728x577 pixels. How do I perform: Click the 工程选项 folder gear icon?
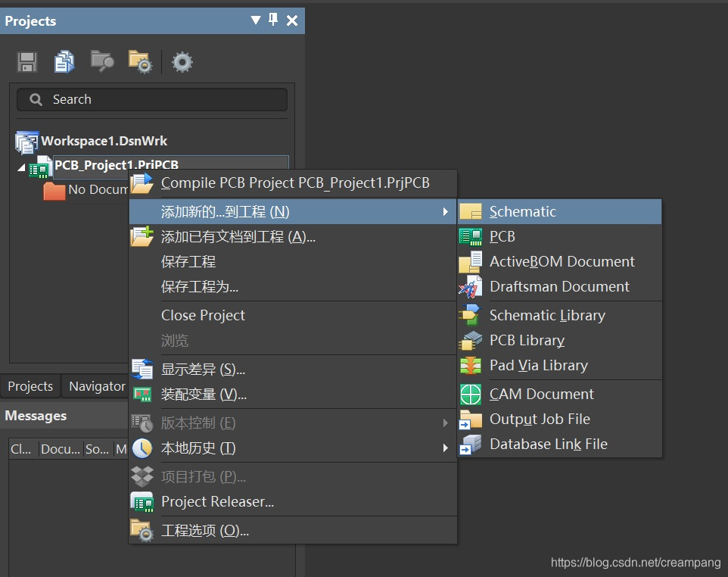[142, 530]
